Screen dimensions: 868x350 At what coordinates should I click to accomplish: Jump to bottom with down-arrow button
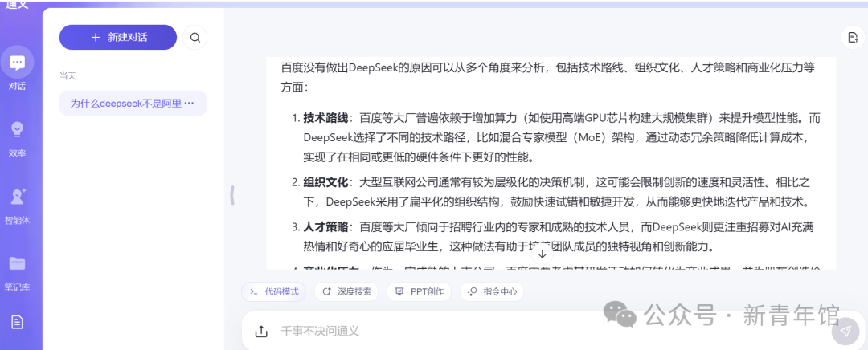542,254
